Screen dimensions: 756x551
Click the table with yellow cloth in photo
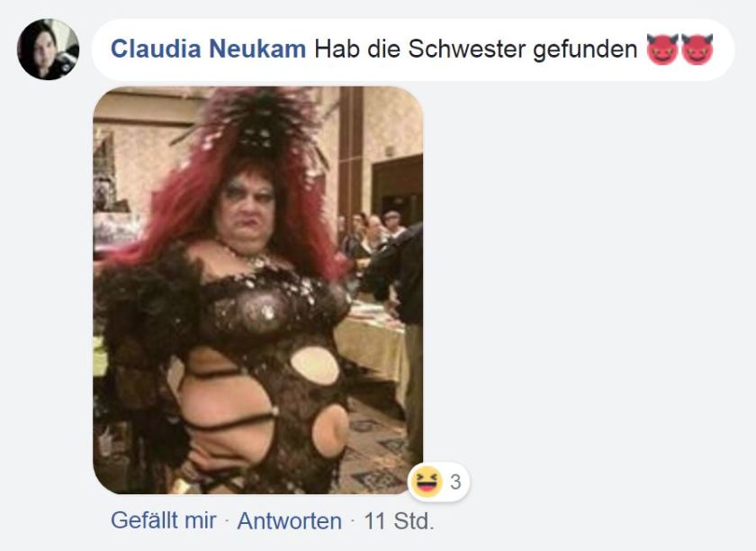[371, 340]
